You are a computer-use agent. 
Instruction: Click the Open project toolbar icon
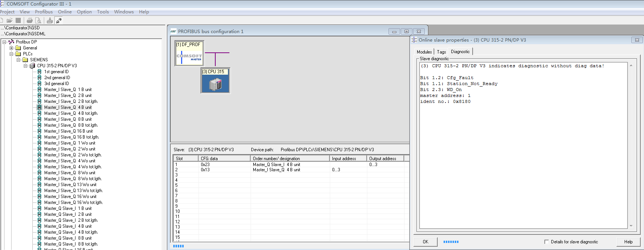click(9, 20)
